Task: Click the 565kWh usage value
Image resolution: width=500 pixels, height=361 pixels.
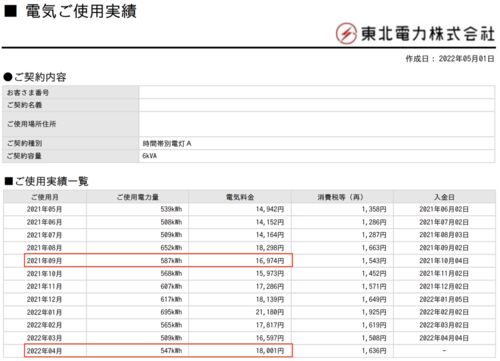Action: (x=171, y=325)
